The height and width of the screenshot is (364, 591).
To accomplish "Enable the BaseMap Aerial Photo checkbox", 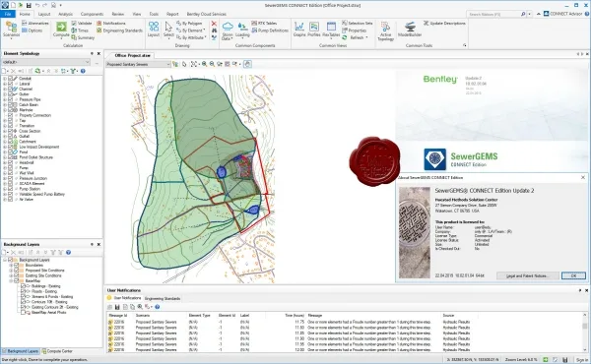I will [23, 313].
